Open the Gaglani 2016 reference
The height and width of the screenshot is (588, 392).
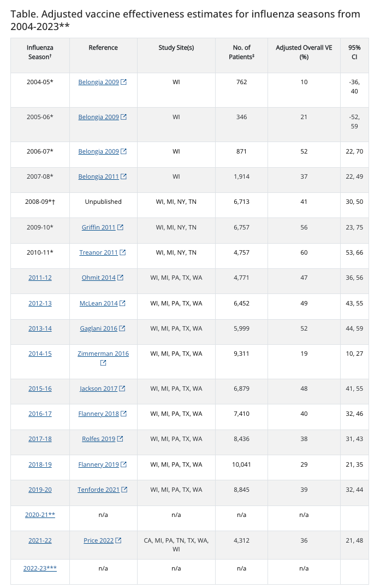(x=98, y=328)
